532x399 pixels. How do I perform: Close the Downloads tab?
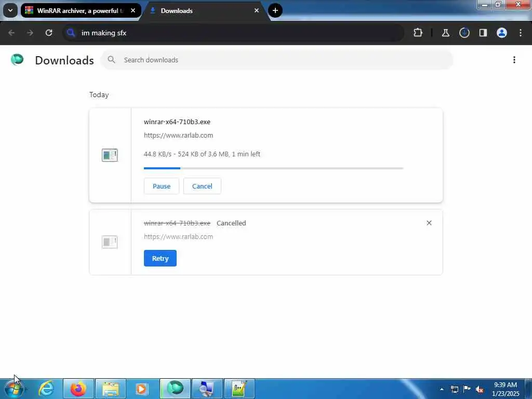click(x=257, y=10)
